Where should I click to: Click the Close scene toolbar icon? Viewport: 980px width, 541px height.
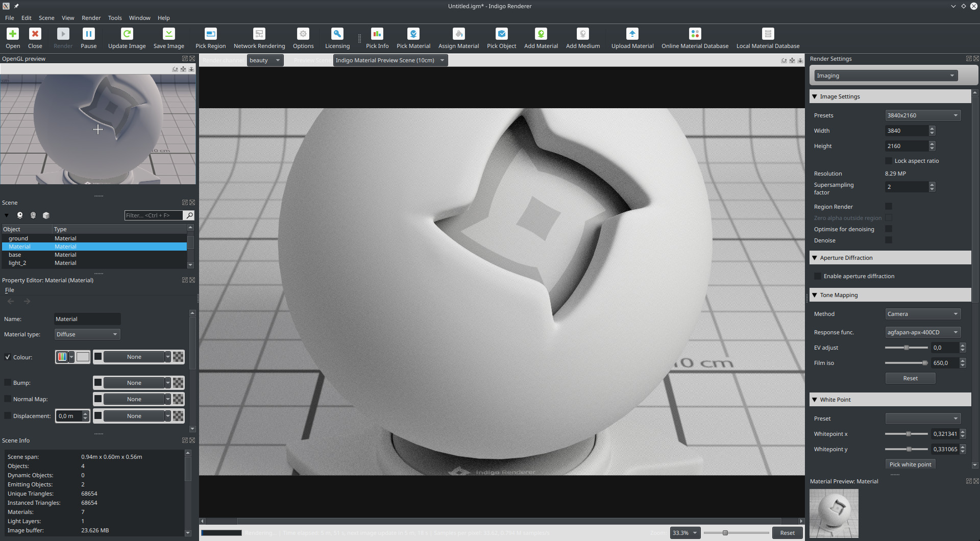[x=35, y=34]
